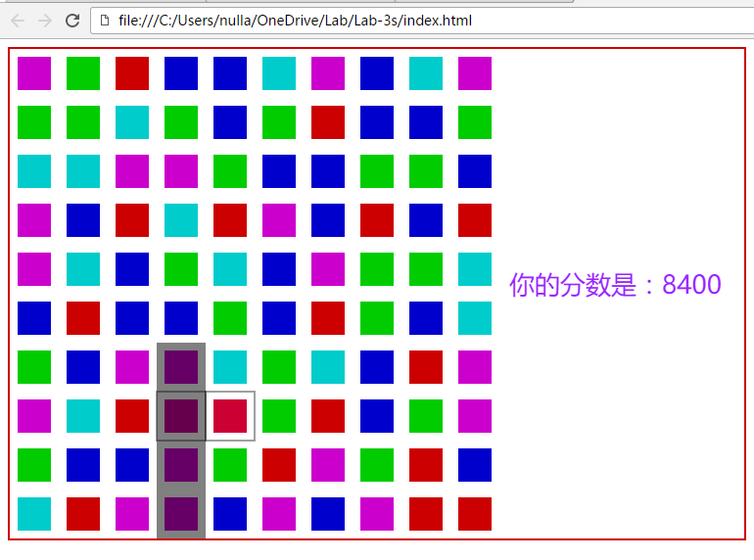Image resolution: width=754 pixels, height=560 pixels.
Task: Click the red tile in the bottom-right corner
Action: tap(475, 514)
